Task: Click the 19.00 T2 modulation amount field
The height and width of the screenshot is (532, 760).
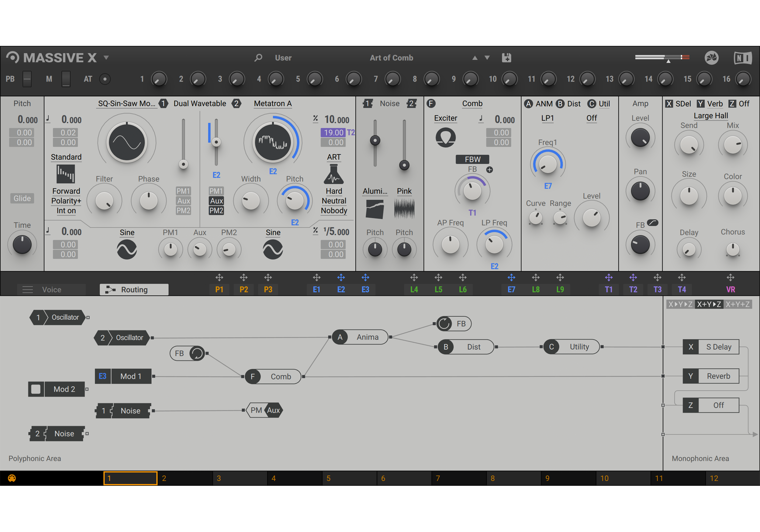Action: click(x=333, y=133)
